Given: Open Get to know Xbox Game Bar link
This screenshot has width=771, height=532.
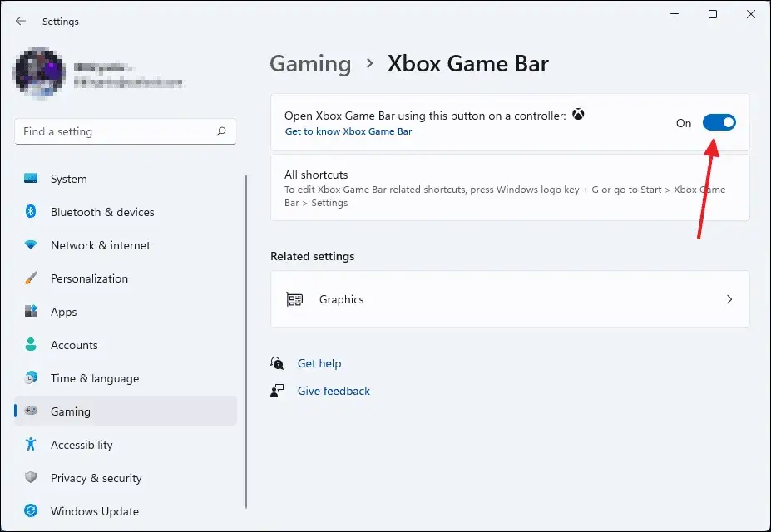Looking at the screenshot, I should pos(348,131).
